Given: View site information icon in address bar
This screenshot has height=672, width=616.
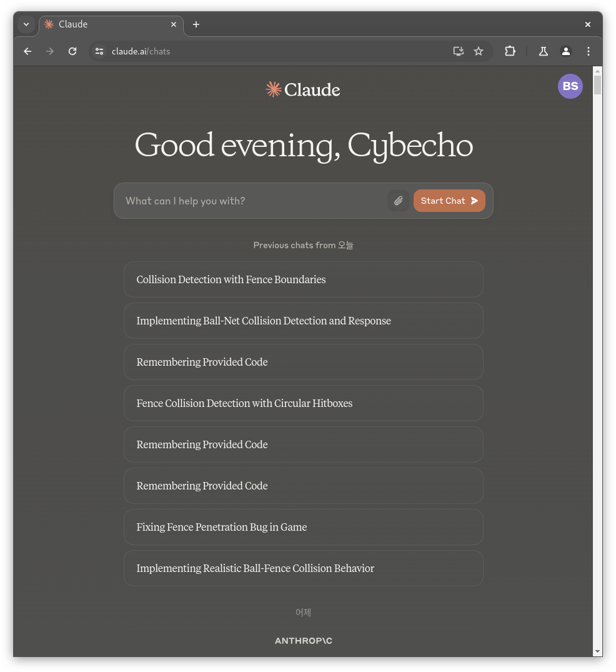Looking at the screenshot, I should [x=99, y=51].
